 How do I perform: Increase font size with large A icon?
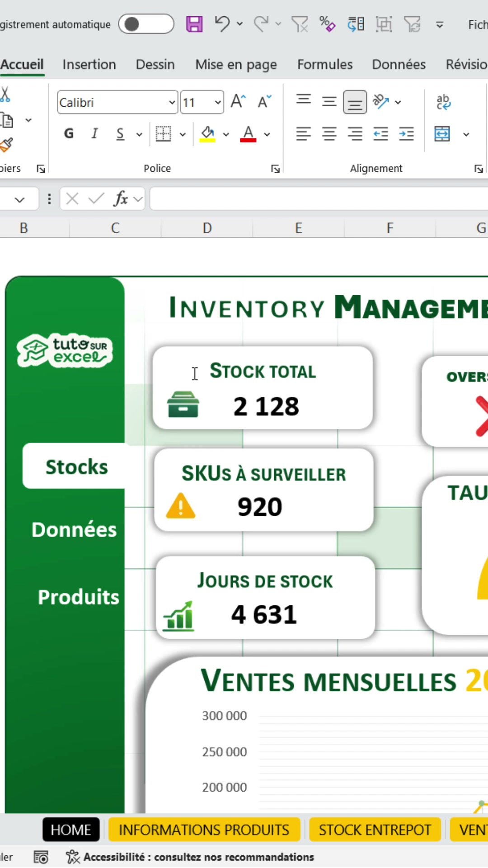click(238, 102)
